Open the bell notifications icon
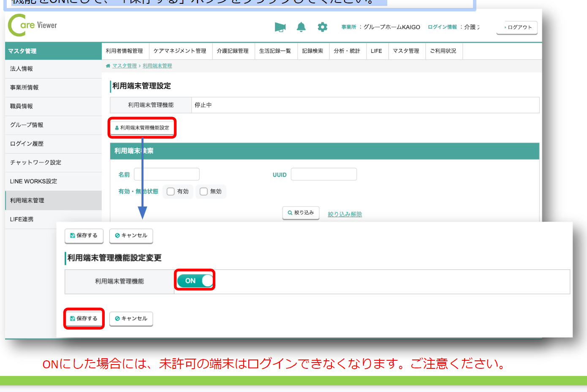 click(x=301, y=27)
